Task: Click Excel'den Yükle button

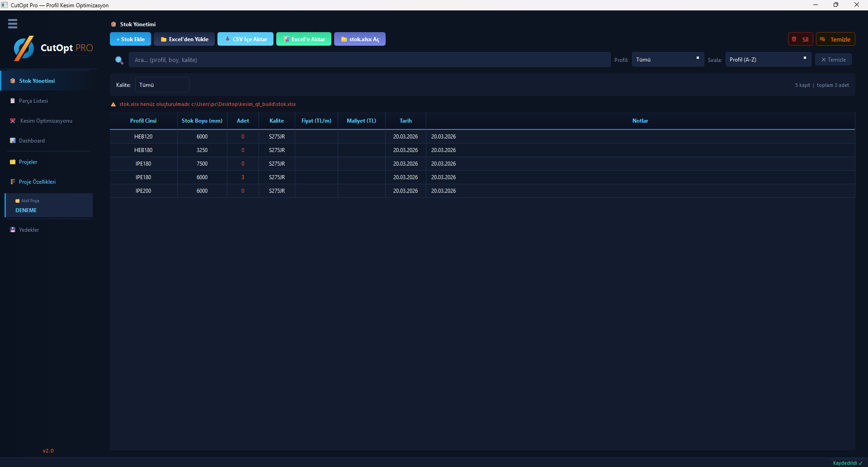Action: 184,39
